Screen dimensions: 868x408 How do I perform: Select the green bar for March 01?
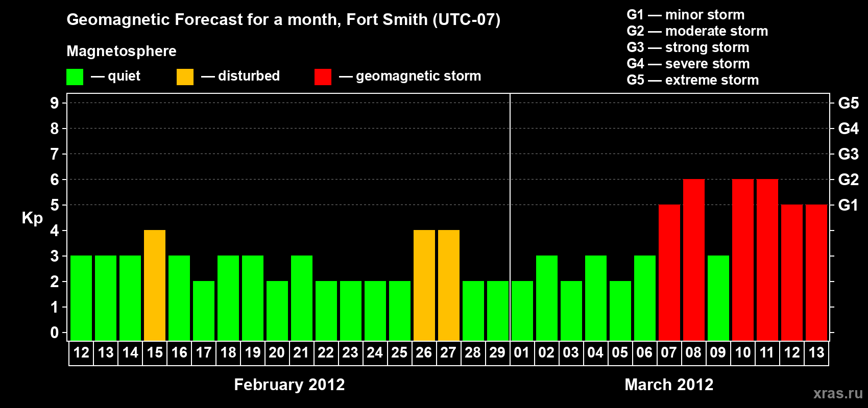click(x=522, y=311)
